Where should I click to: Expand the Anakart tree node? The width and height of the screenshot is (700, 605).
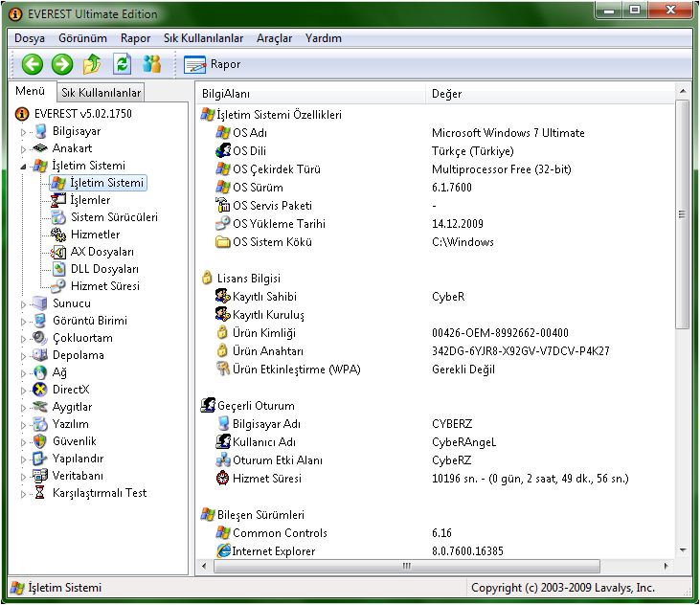click(x=23, y=149)
